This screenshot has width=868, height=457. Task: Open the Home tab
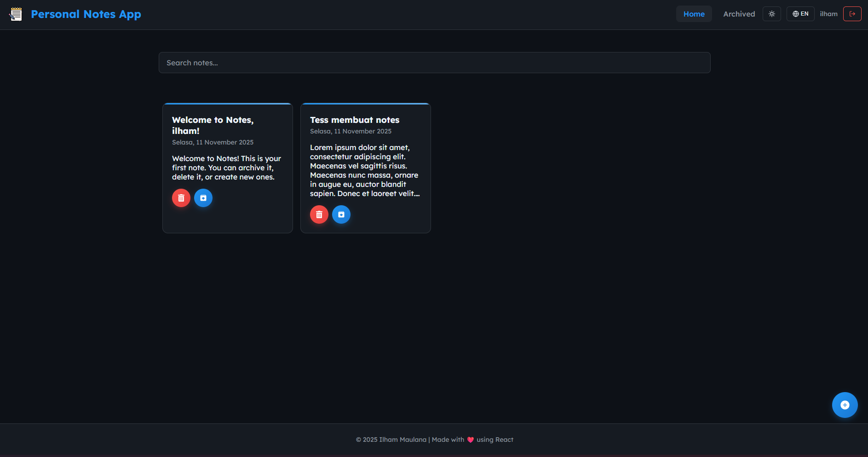point(694,14)
